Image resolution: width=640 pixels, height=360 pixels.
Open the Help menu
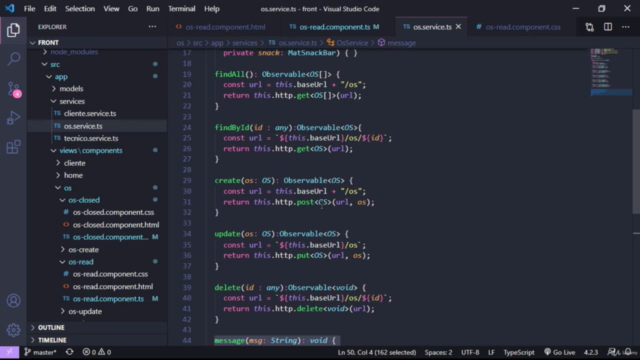click(212, 9)
